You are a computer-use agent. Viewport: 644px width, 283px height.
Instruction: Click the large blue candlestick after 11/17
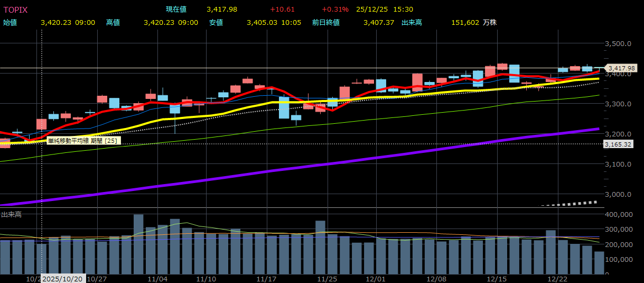pos(284,107)
